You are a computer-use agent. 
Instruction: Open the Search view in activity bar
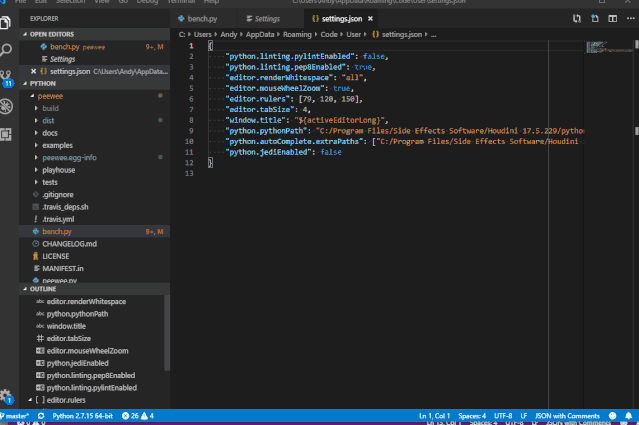[6, 50]
